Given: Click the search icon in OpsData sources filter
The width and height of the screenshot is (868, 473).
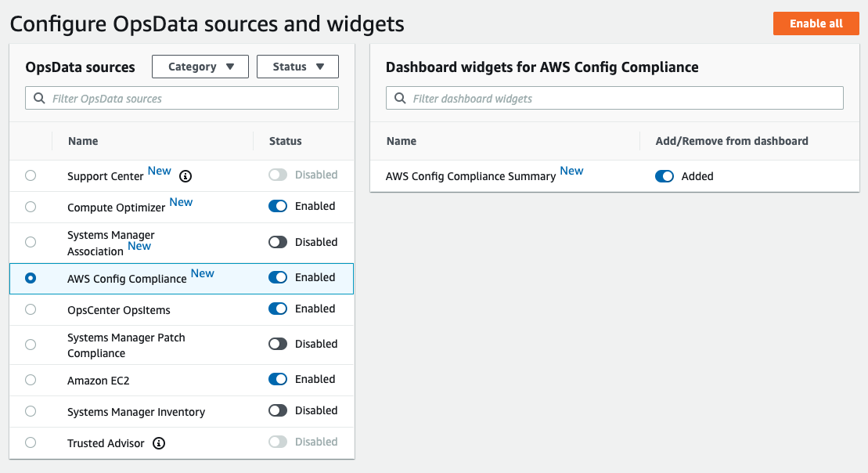Looking at the screenshot, I should [39, 98].
